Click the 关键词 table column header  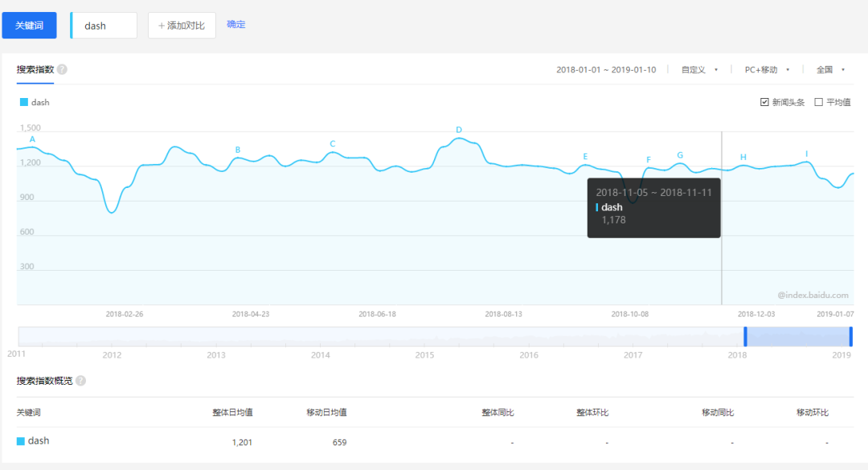pyautogui.click(x=29, y=412)
